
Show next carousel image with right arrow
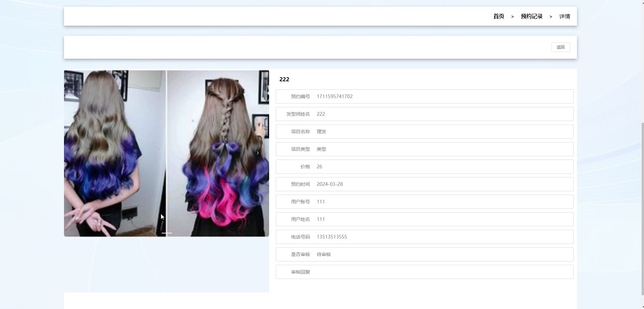tap(258, 153)
